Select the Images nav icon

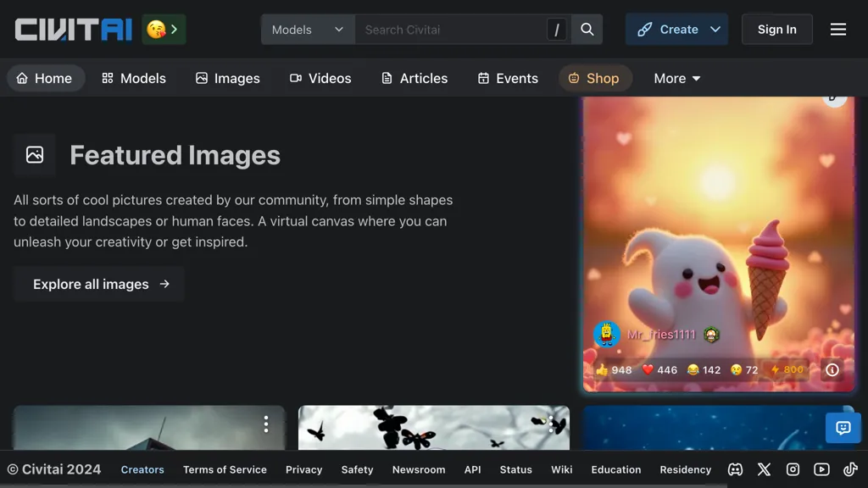(202, 78)
